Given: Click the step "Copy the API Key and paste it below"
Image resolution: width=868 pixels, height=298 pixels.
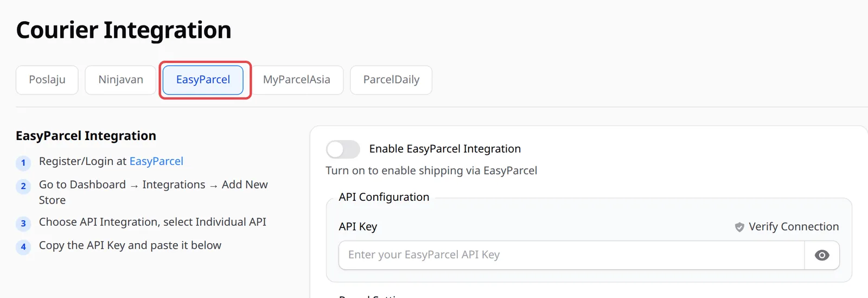Looking at the screenshot, I should click(x=130, y=245).
